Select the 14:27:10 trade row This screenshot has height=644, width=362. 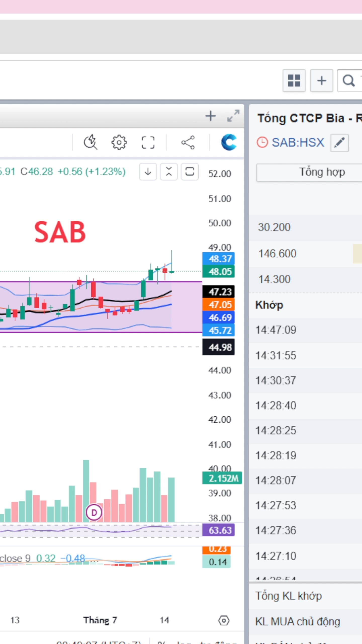[305, 556]
